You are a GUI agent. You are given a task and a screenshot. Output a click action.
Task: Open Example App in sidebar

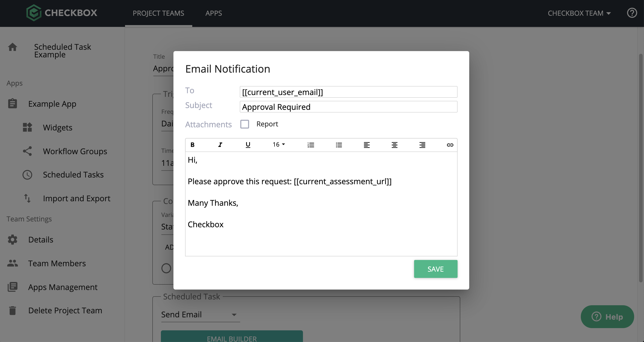tap(52, 104)
